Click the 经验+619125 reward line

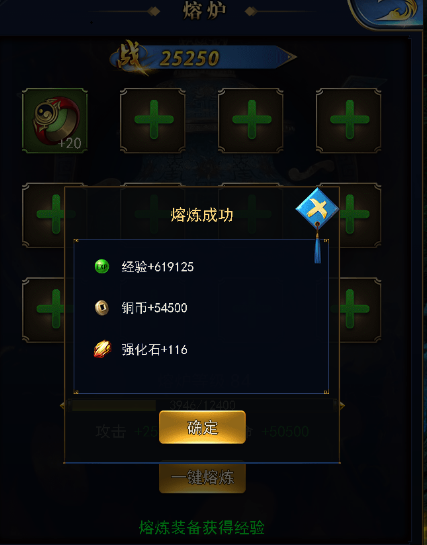157,267
